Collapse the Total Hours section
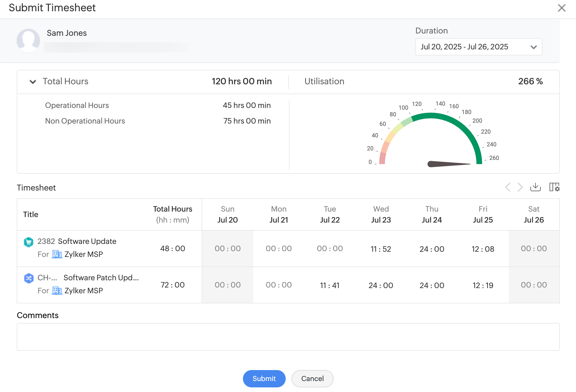This screenshot has height=392, width=576. point(33,82)
